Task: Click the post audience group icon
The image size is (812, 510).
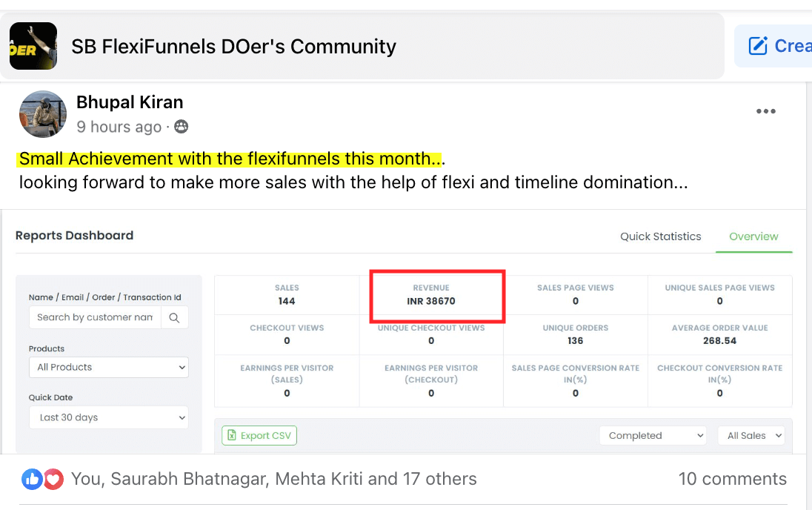Action: tap(181, 127)
